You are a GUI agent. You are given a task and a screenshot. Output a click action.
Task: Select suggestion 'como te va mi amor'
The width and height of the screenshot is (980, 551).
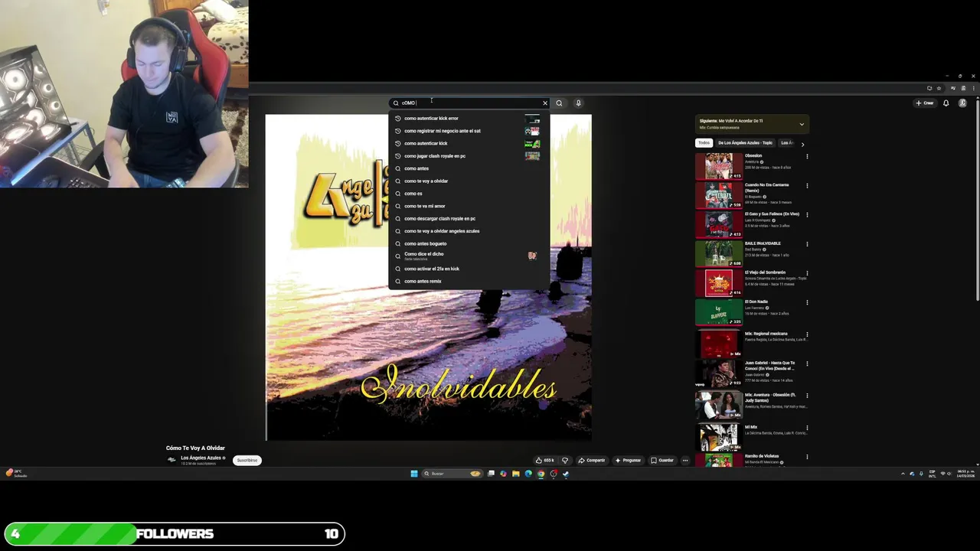pos(469,206)
